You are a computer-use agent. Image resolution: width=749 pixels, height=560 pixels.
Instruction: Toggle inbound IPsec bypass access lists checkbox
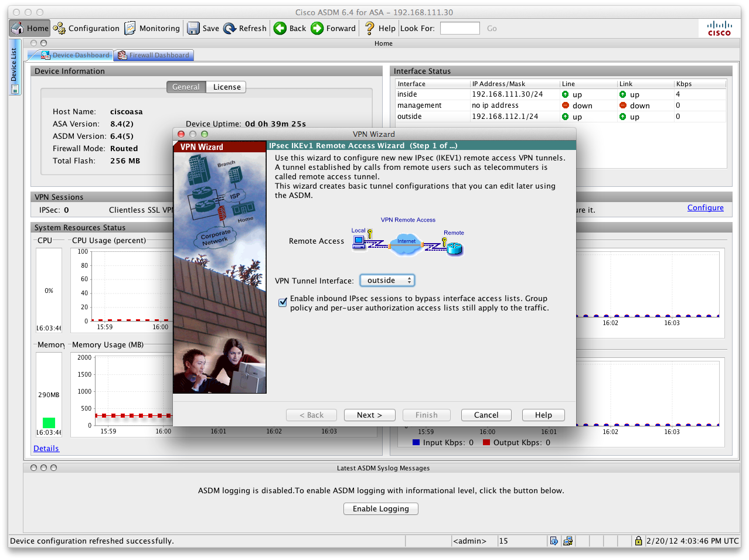click(282, 303)
